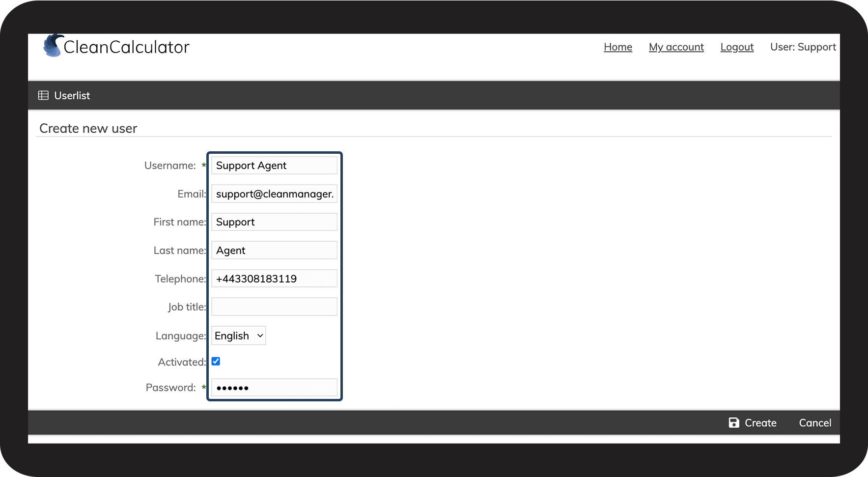Click the save disk icon beside Create

click(734, 422)
